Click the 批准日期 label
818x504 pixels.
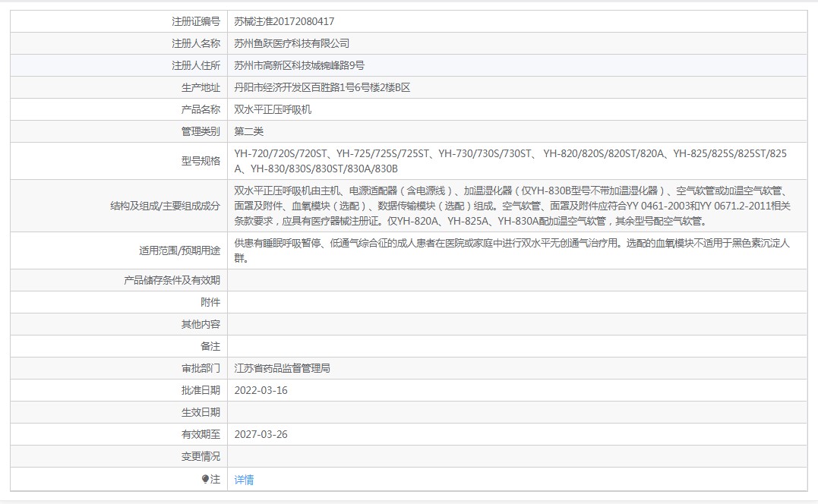coord(201,390)
